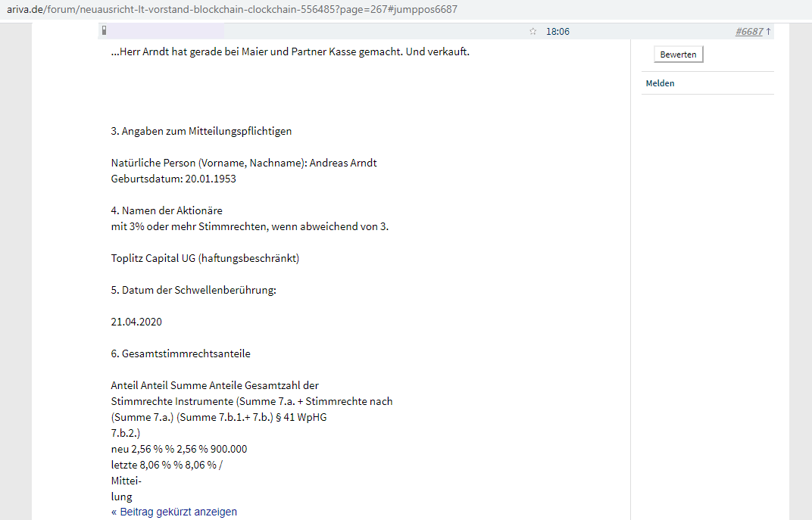Click the up arrow next to #6687
This screenshot has height=520, width=812.
769,32
